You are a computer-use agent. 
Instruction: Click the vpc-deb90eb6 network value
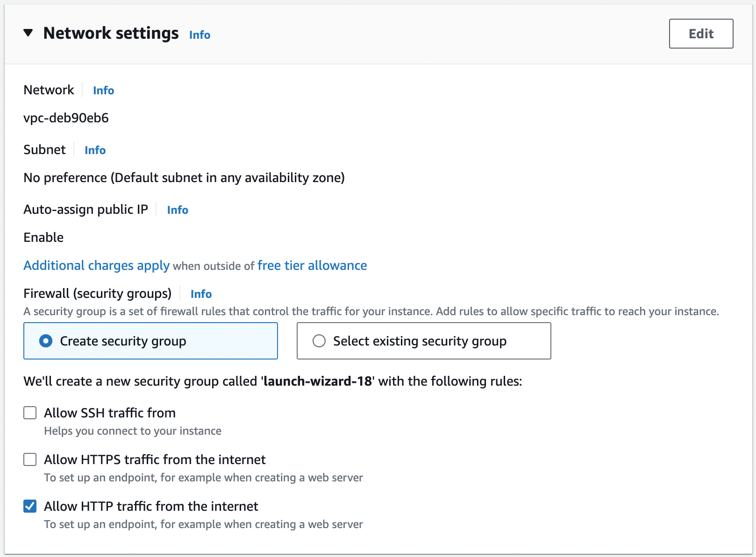(66, 118)
